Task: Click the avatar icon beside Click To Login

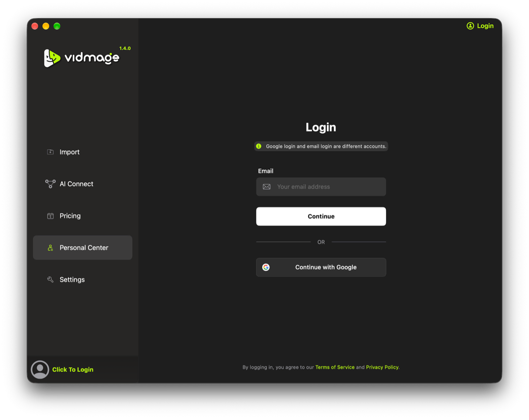Action: pyautogui.click(x=40, y=369)
